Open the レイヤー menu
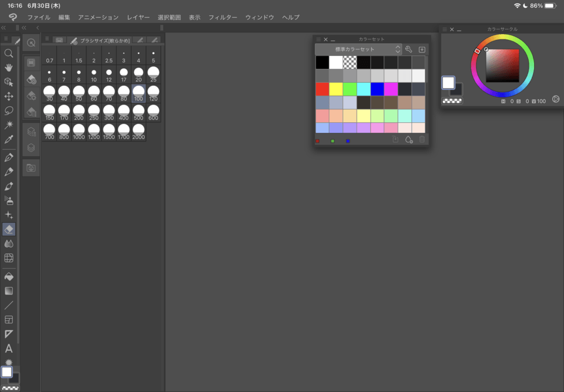The width and height of the screenshot is (564, 392). click(138, 17)
